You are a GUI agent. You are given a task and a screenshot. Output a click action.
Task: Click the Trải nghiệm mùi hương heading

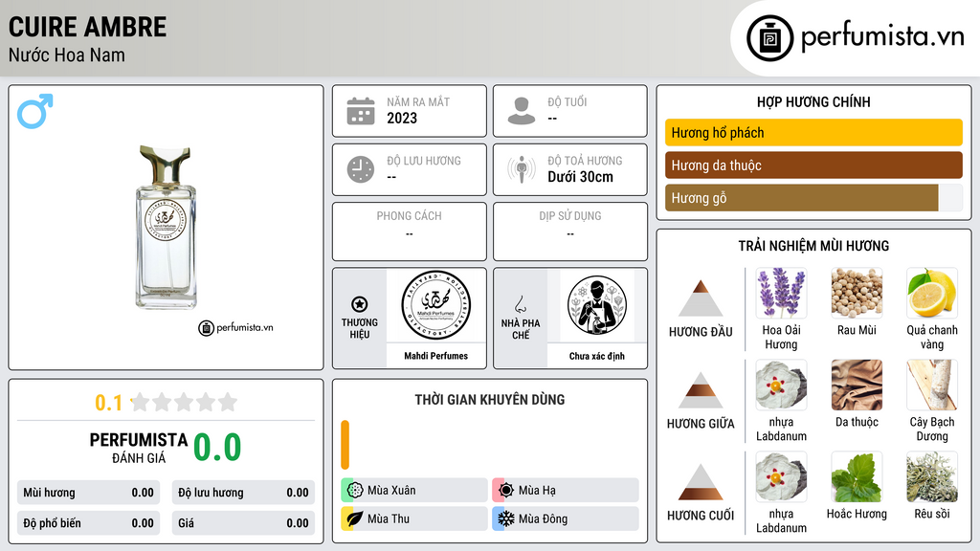point(813,246)
